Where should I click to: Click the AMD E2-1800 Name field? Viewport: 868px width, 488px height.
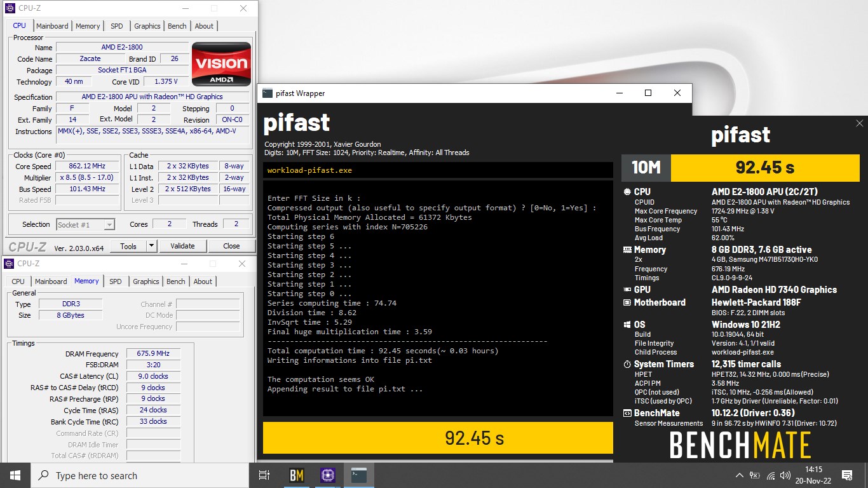point(122,47)
